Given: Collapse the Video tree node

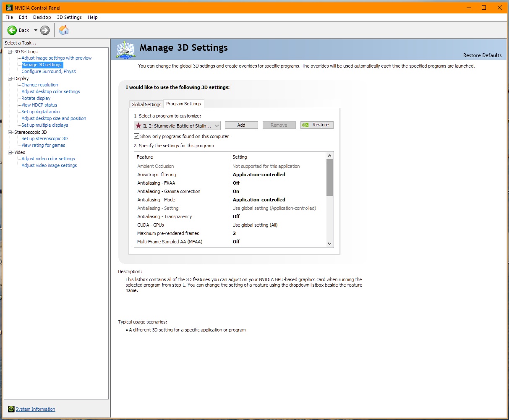Looking at the screenshot, I should point(10,152).
